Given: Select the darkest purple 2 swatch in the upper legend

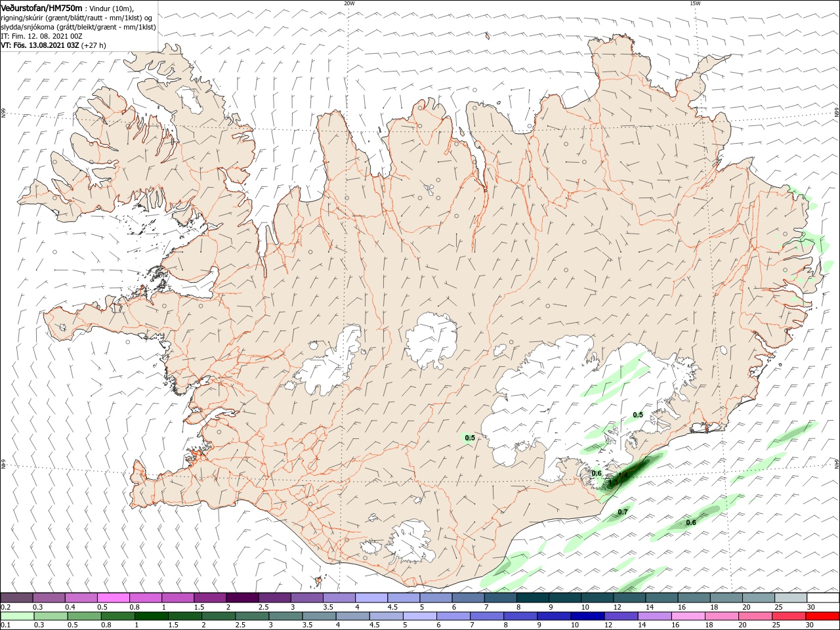Looking at the screenshot, I should [242, 598].
